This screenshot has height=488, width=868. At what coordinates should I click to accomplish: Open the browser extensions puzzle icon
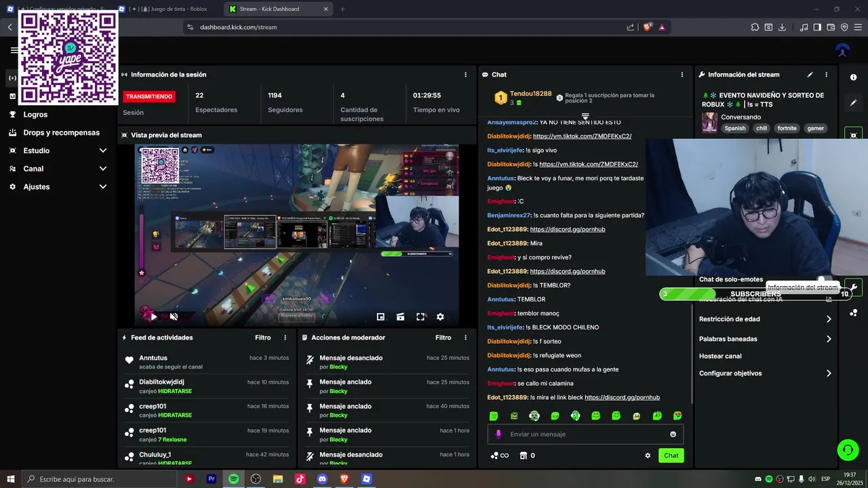(x=755, y=27)
